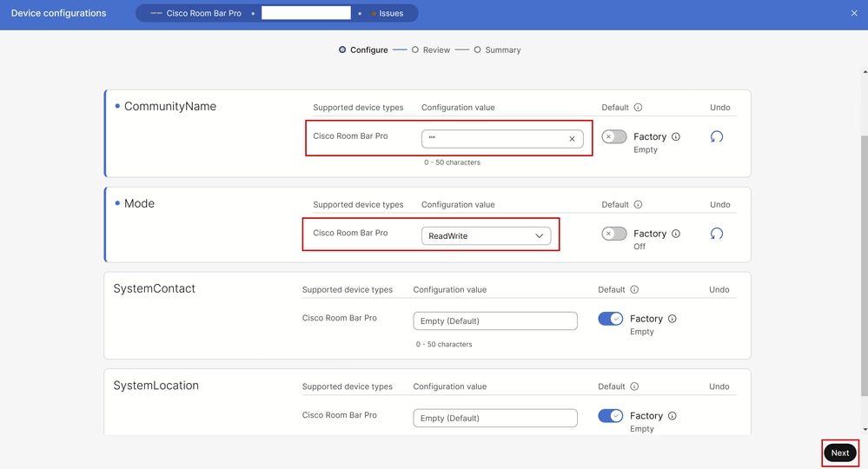Go to the Configure step
Screen dimensions: 868x469
pyautogui.click(x=363, y=50)
